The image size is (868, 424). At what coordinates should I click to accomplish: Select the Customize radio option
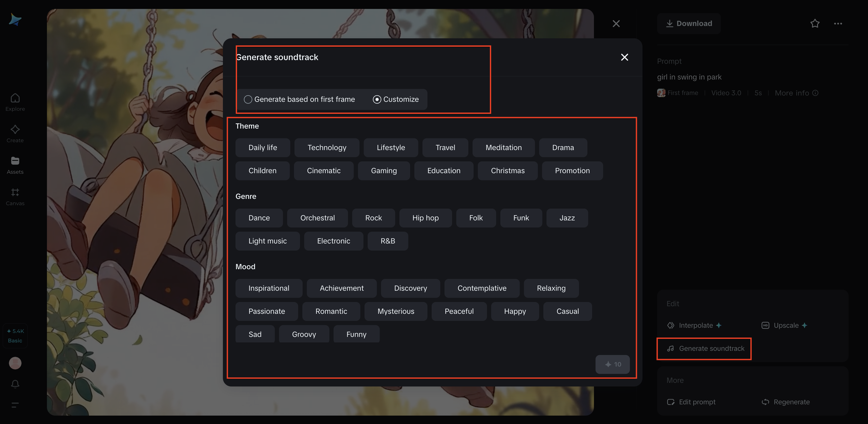coord(377,99)
